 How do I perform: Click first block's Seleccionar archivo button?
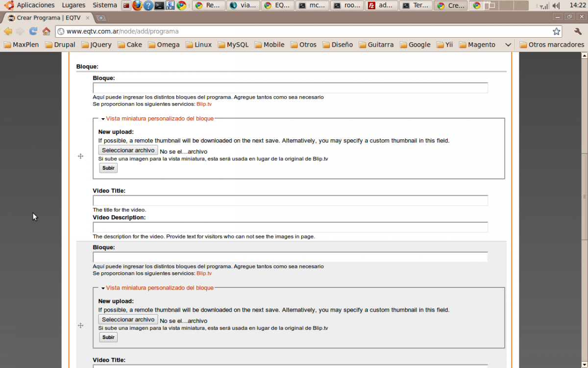click(x=128, y=151)
